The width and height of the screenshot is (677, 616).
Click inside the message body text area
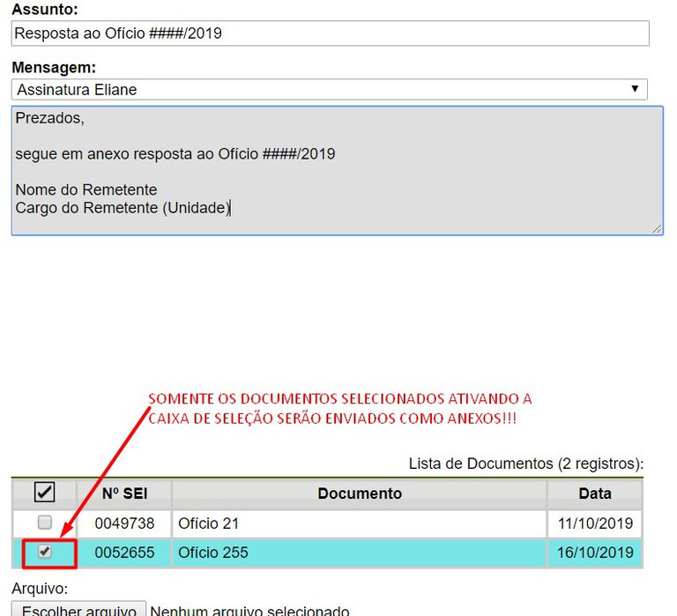pyautogui.click(x=337, y=171)
